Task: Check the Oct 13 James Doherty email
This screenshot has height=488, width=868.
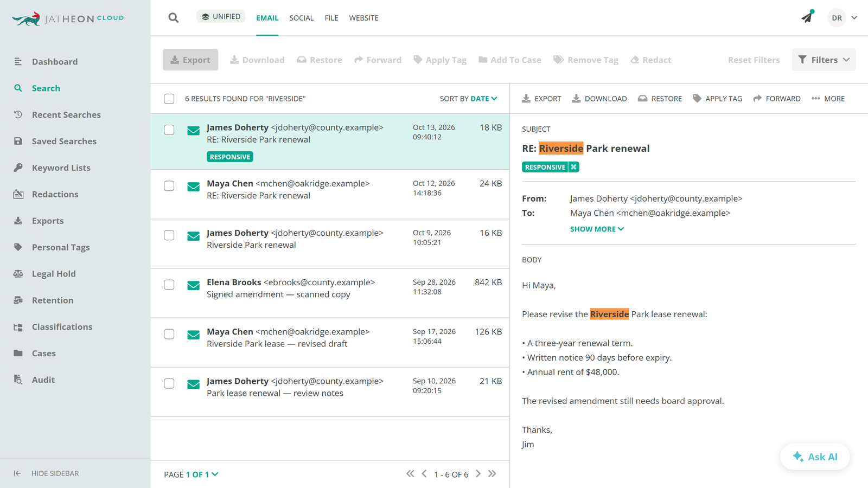Action: click(x=169, y=130)
